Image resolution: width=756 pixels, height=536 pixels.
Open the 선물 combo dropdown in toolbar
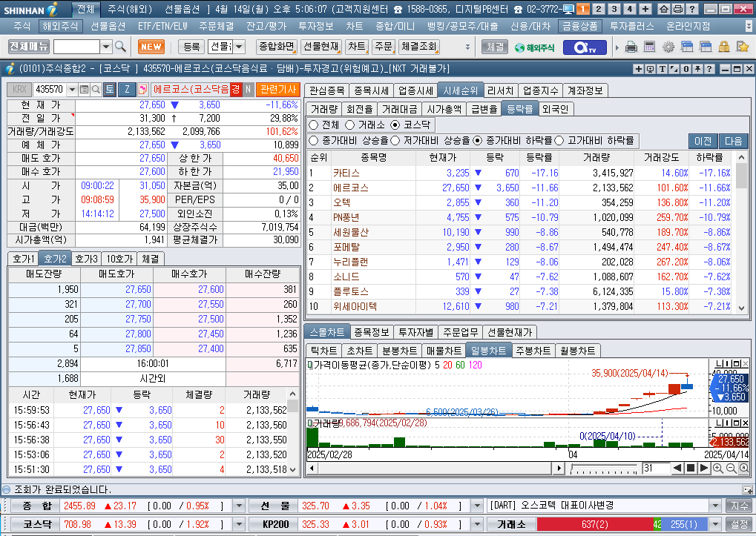239,47
